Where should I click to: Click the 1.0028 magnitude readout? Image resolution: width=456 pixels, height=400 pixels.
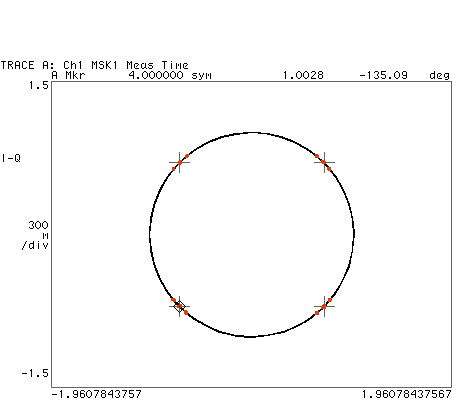click(303, 75)
